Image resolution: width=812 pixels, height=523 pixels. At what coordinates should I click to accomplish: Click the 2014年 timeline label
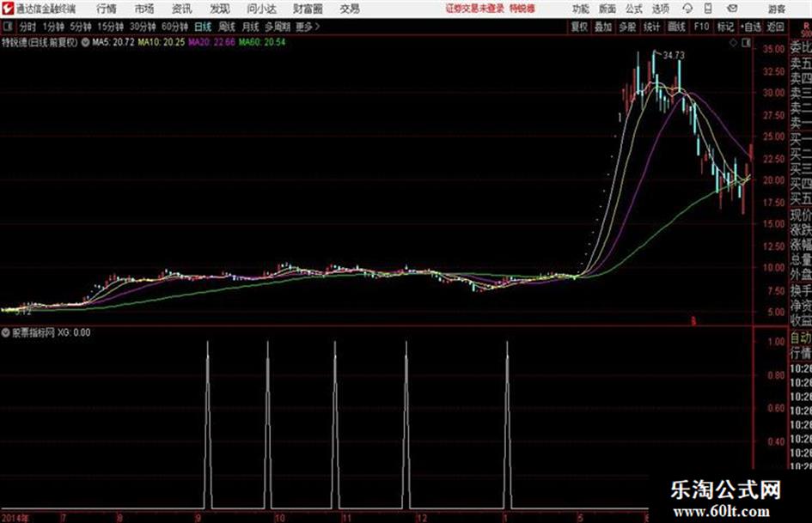click(15, 517)
